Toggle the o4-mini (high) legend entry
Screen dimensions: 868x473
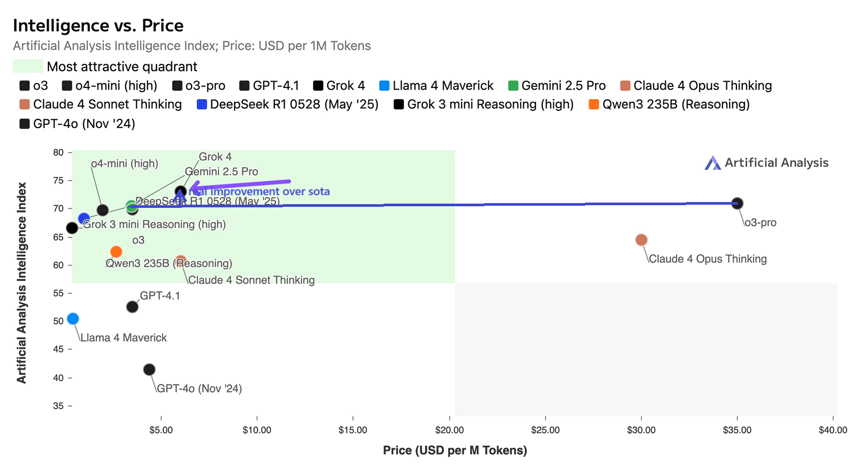110,86
